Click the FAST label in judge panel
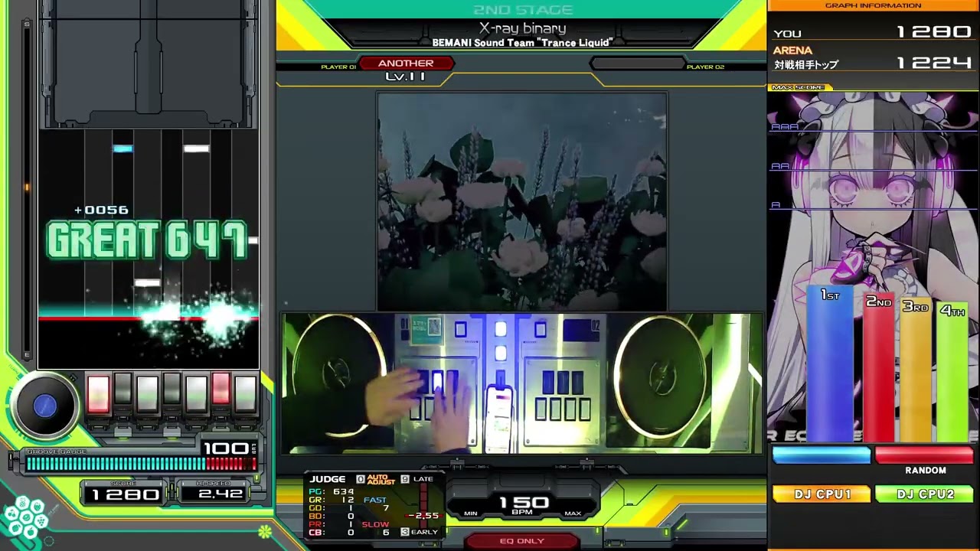Image resolution: width=980 pixels, height=551 pixels. click(x=375, y=500)
